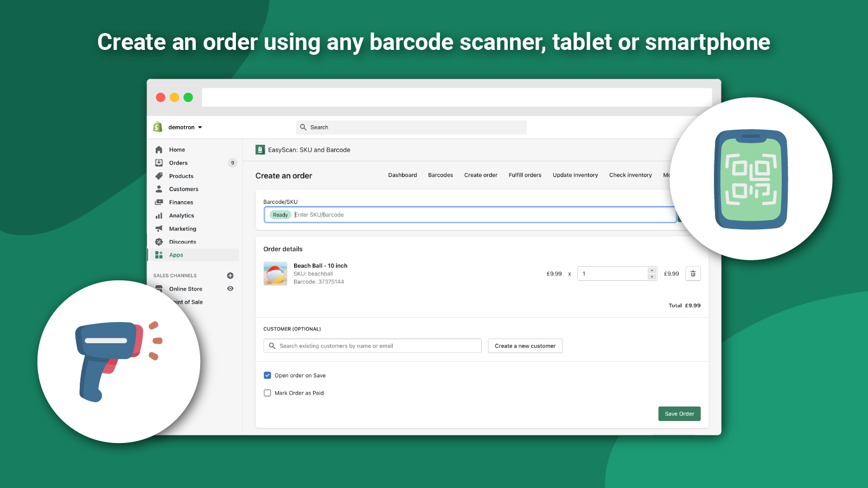Select Orders in the sidebar
The width and height of the screenshot is (868, 488).
pyautogui.click(x=177, y=163)
